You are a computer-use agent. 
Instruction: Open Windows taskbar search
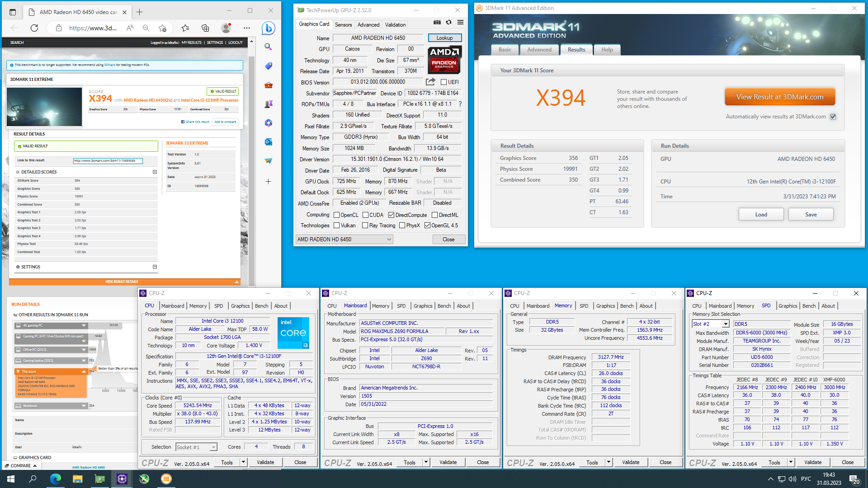point(33,479)
